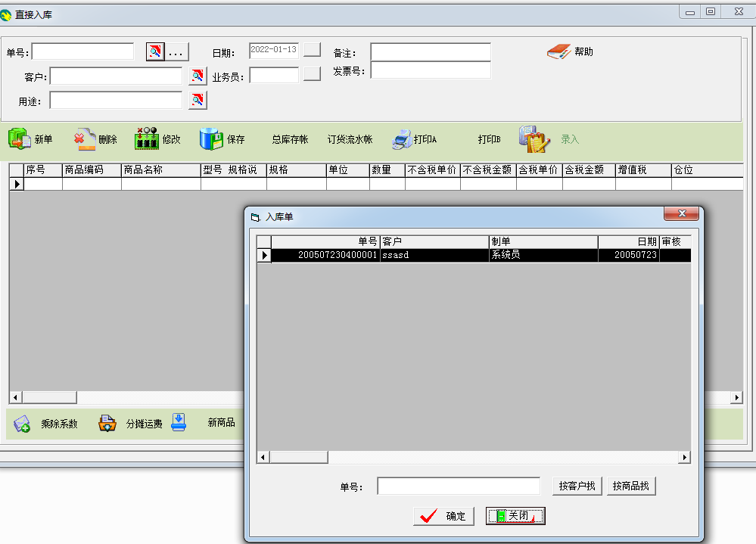Open the 日期 date picker button
The width and height of the screenshot is (756, 544).
[312, 50]
